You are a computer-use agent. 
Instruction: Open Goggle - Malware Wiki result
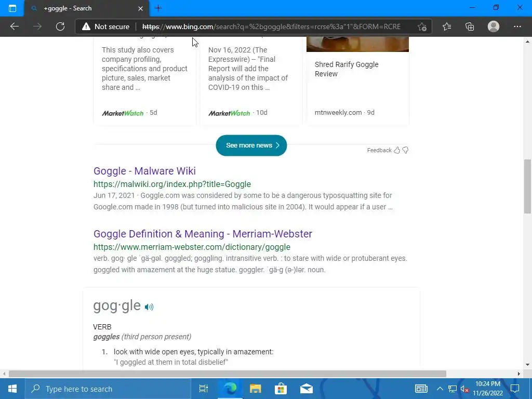[x=144, y=170]
